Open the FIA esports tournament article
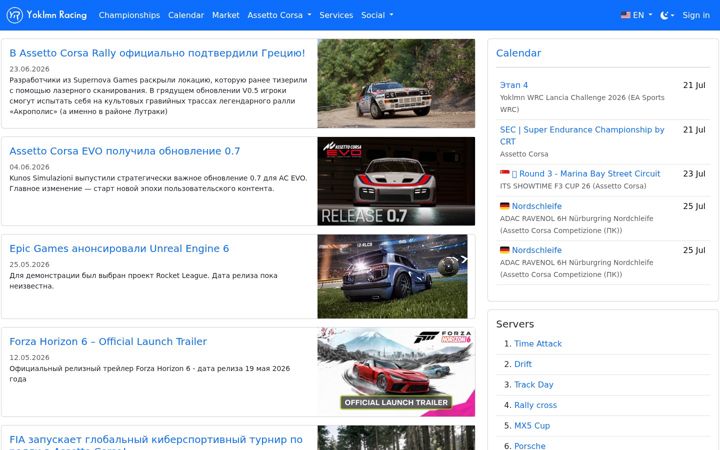This screenshot has width=720, height=450. 156,442
